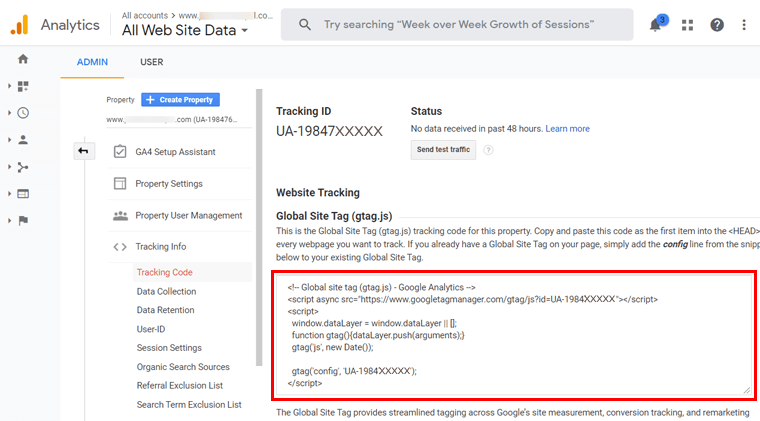Open Audience person icon in sidebar
Viewport: 760px width, 421px height.
coord(23,140)
